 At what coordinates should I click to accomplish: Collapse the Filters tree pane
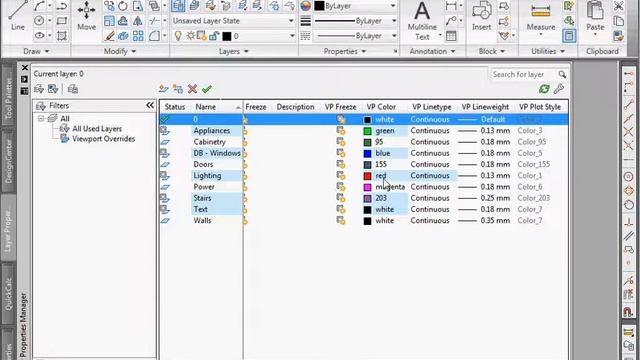[150, 105]
